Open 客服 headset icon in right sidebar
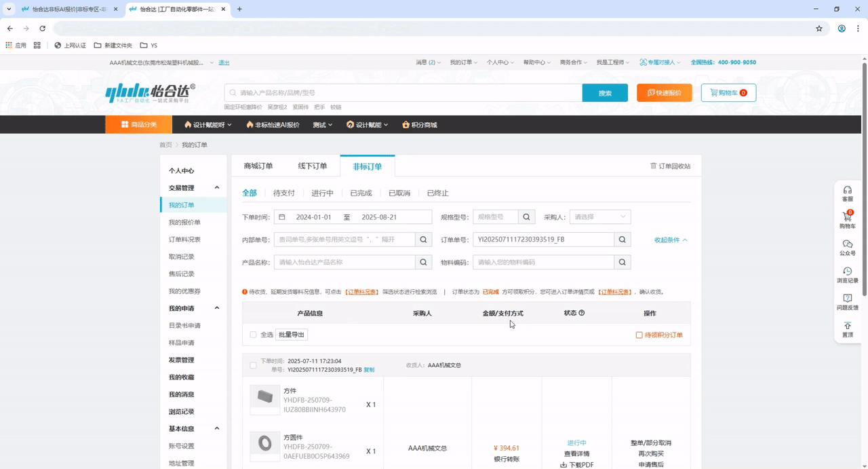868x469 pixels. [847, 191]
